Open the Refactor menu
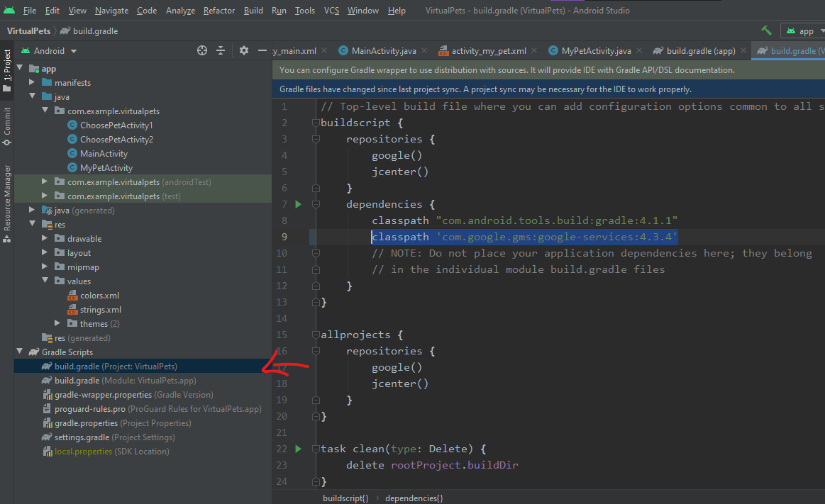This screenshot has width=825, height=504. [x=218, y=11]
